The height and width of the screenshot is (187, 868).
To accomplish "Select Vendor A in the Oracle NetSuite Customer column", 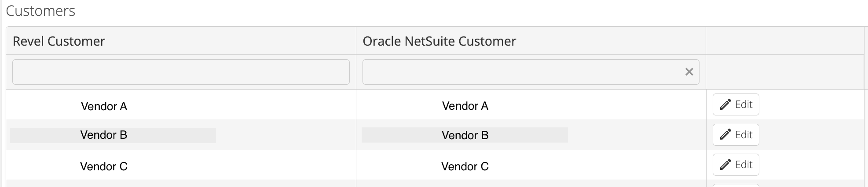I will click(x=465, y=106).
